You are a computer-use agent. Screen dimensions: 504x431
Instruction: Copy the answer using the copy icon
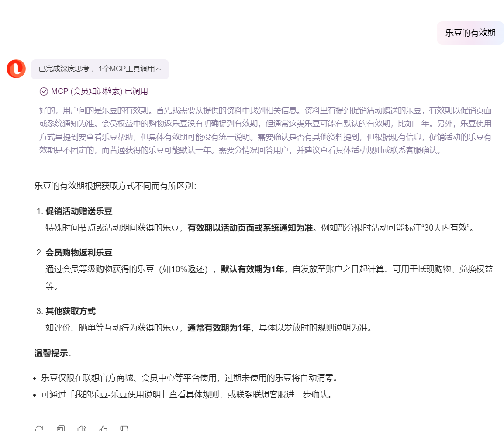61,428
